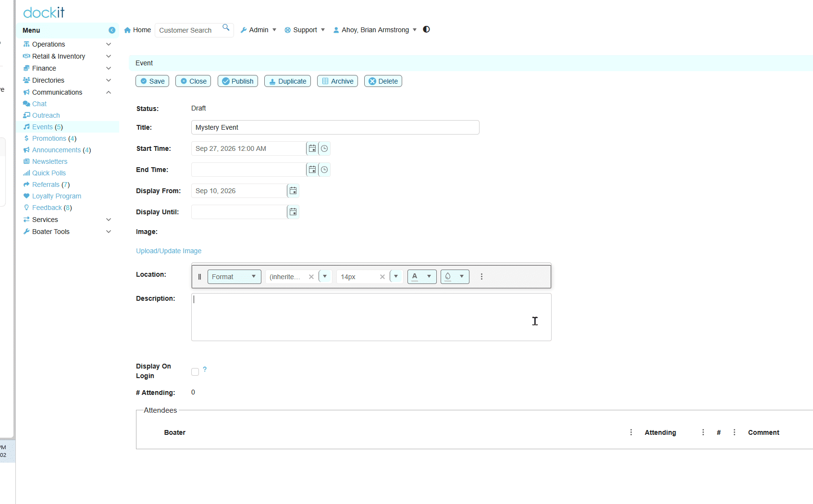
Task: Duplicate the event
Action: (287, 81)
